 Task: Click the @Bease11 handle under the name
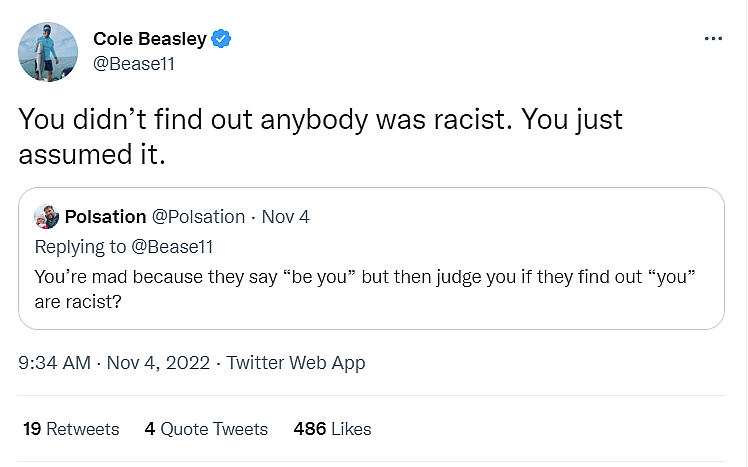tap(134, 64)
